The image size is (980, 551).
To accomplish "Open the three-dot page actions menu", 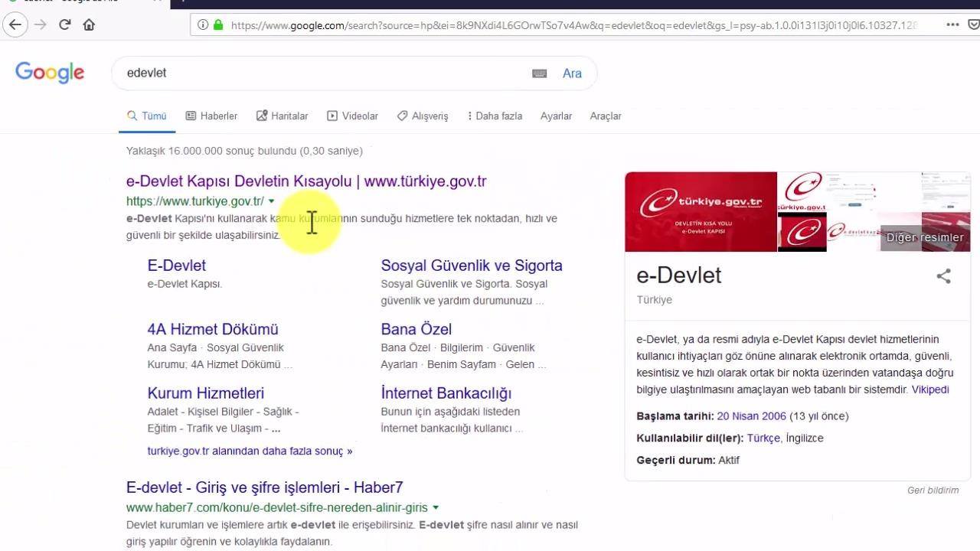I will (x=952, y=24).
